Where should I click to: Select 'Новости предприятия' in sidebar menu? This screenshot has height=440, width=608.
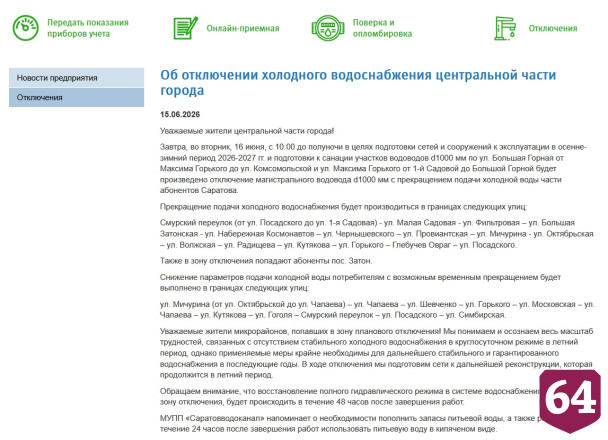[76, 78]
